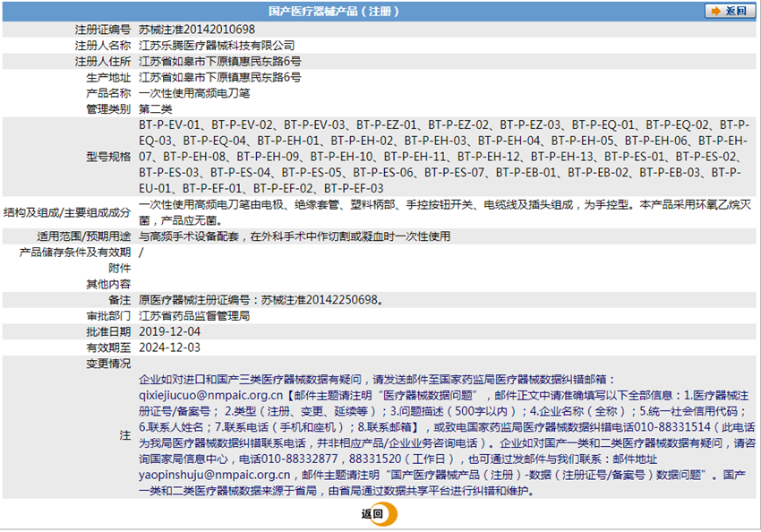Image resolution: width=761 pixels, height=532 pixels.
Task: Click the 批准日期 label
Action: [108, 331]
